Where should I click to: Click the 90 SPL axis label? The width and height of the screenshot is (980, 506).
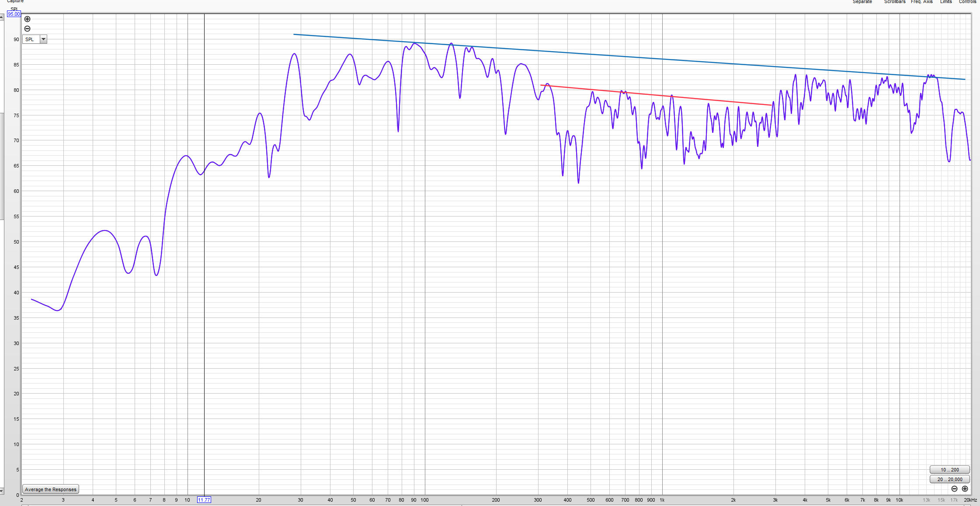(x=16, y=39)
